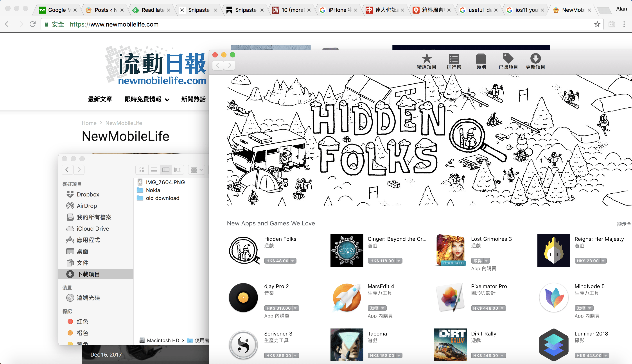Switch Finder to list view
Screen dimensions: 632x364
coord(154,170)
